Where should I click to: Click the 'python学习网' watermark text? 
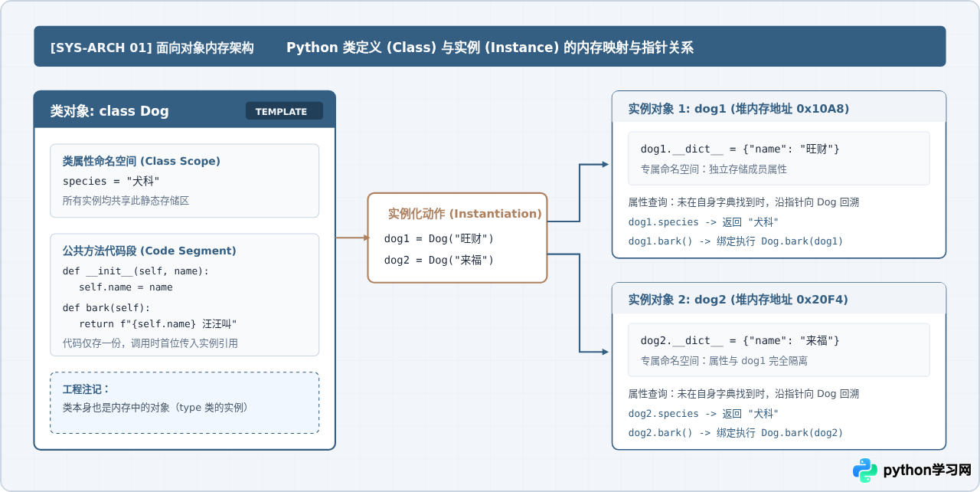[927, 470]
